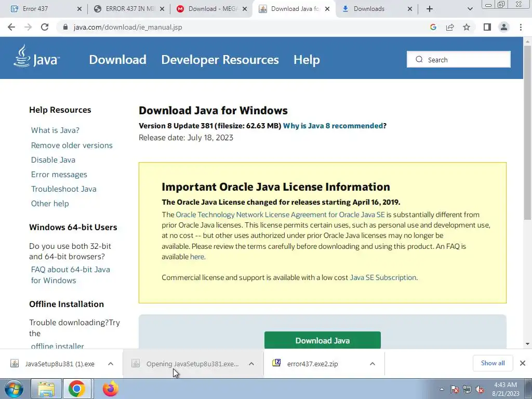532x399 pixels.
Task: Open the What is Java? link
Action: pyautogui.click(x=55, y=130)
